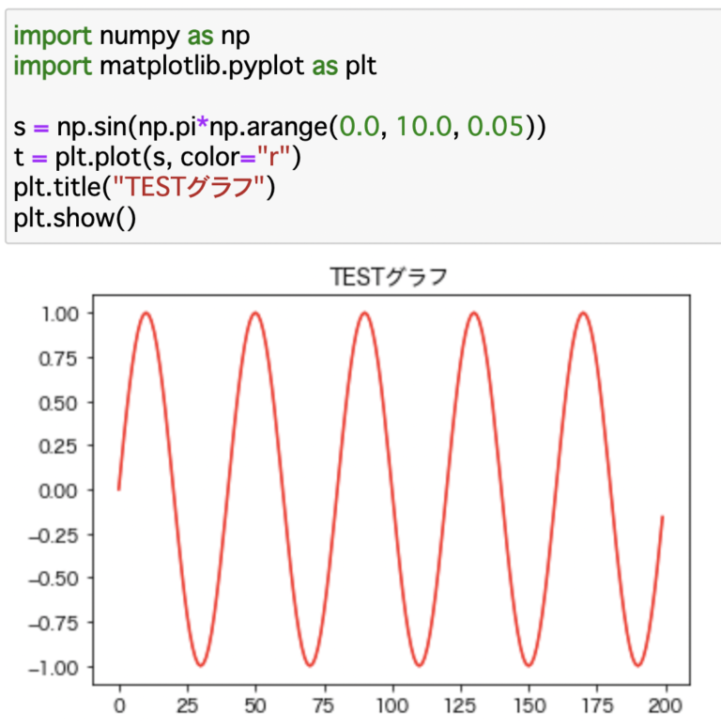Viewport: 721px width, 728px height.
Task: Click the "TESTグラフ" string in plt.title code
Action: (192, 188)
